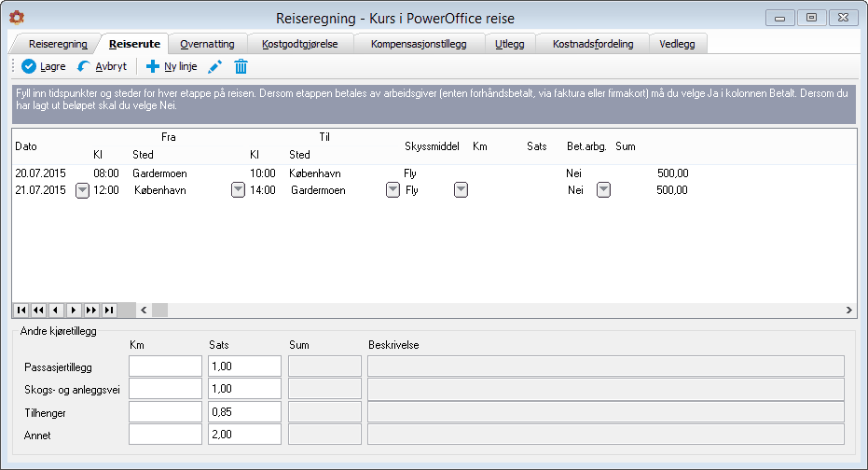Select the 20.07.2015 date cell
Screen dimensions: 868x470
(40, 173)
